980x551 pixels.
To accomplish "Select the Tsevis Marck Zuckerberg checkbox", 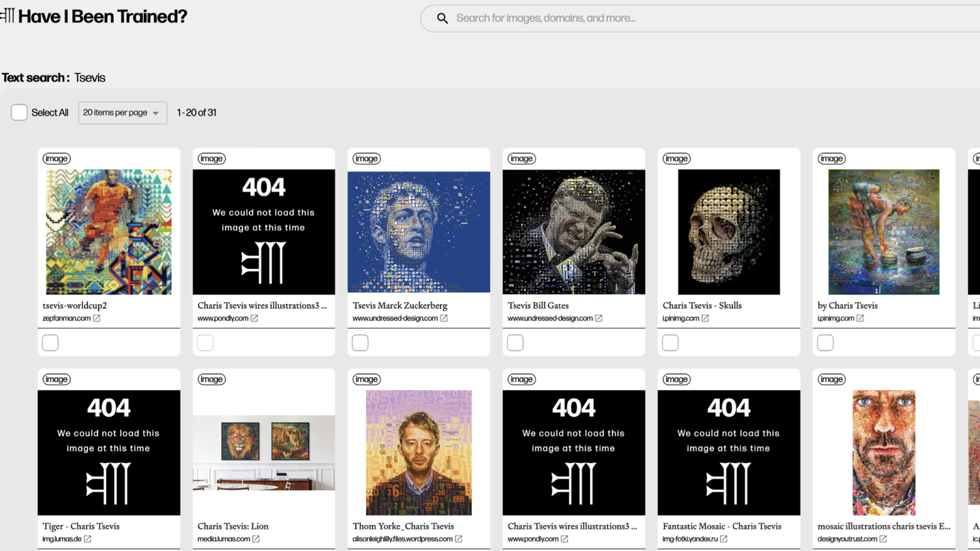I will pyautogui.click(x=360, y=343).
